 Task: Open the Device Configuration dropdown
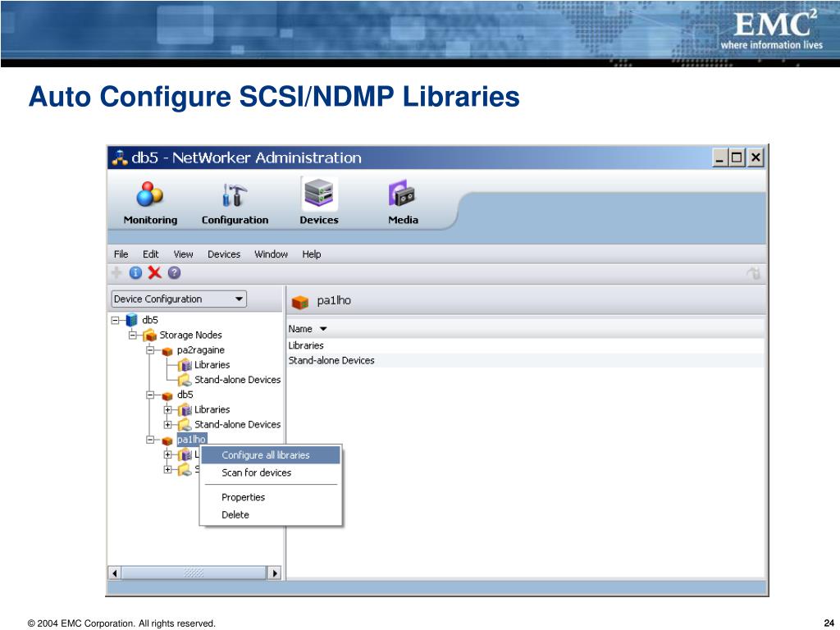pos(179,299)
